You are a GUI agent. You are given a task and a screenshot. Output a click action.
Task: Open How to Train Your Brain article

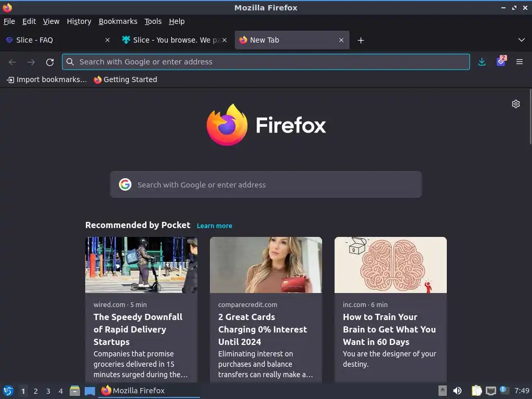(x=389, y=329)
